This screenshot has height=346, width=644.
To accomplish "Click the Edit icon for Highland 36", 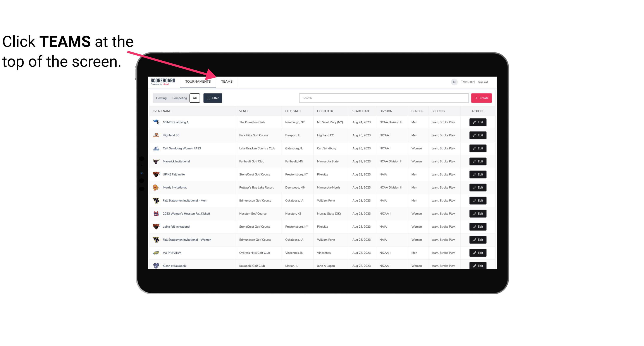I will [478, 135].
